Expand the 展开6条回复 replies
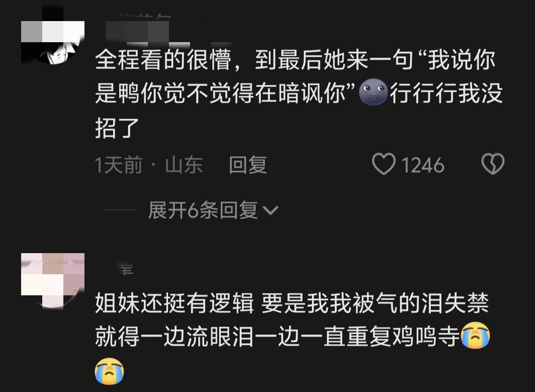This screenshot has height=392, width=535. tap(203, 211)
